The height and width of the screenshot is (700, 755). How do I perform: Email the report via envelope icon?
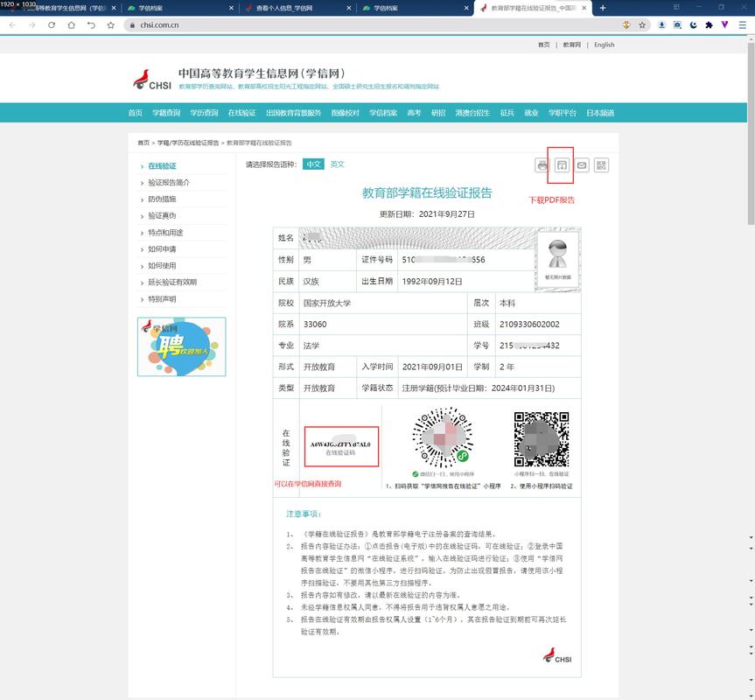click(x=582, y=165)
